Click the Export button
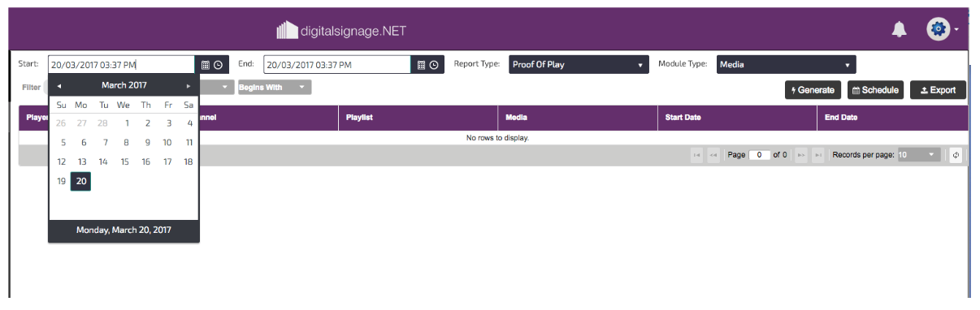The image size is (980, 310). pos(938,90)
